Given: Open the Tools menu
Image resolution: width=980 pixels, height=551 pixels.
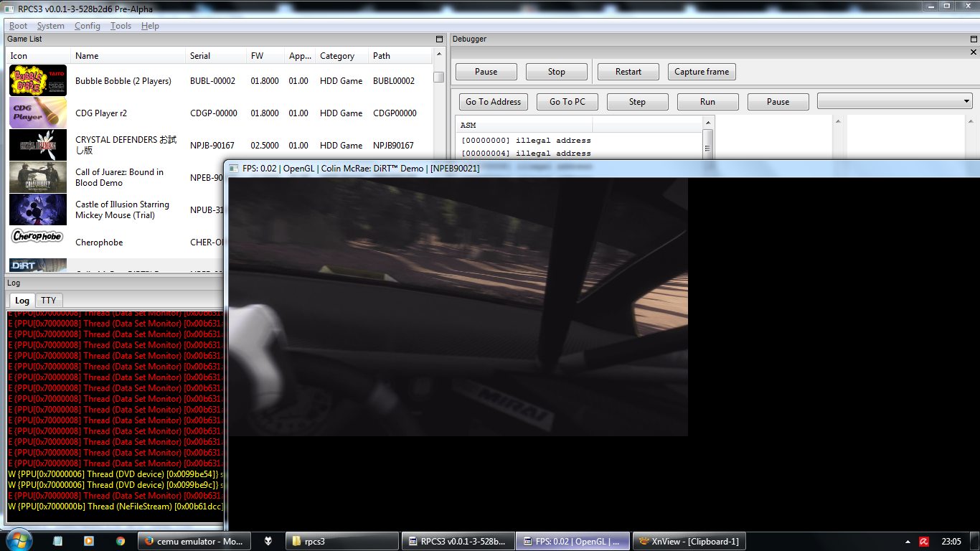Looking at the screenshot, I should 121,26.
